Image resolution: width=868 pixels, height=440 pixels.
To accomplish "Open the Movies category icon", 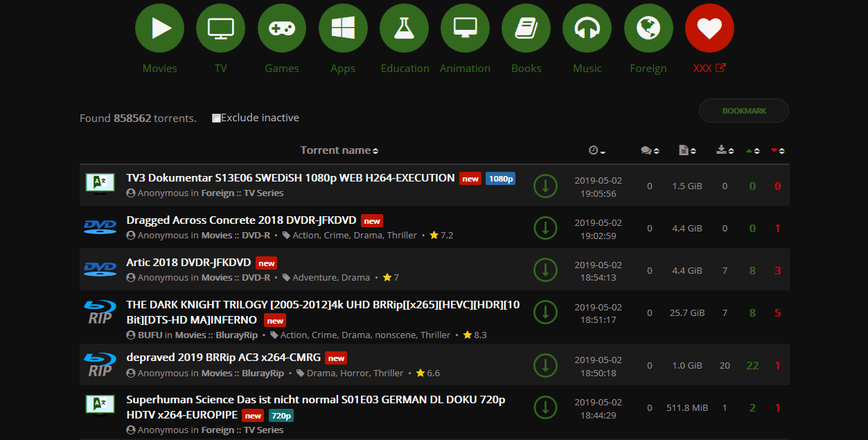I will pyautogui.click(x=160, y=28).
